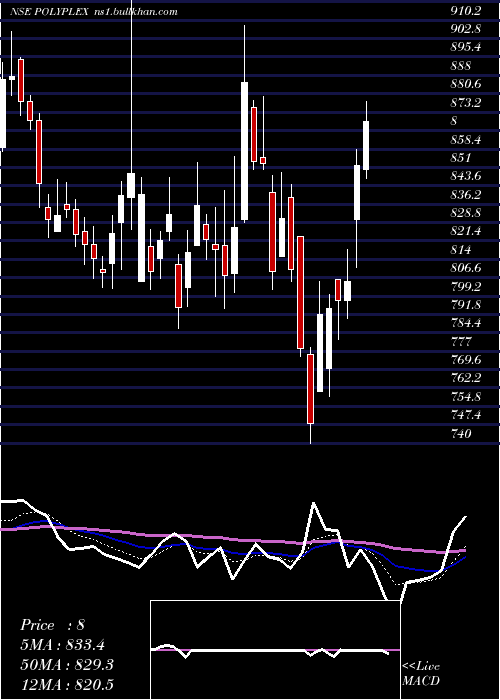The image size is (500, 700).
Task: Click the 791.8 price axis label
Action: [x=466, y=304]
